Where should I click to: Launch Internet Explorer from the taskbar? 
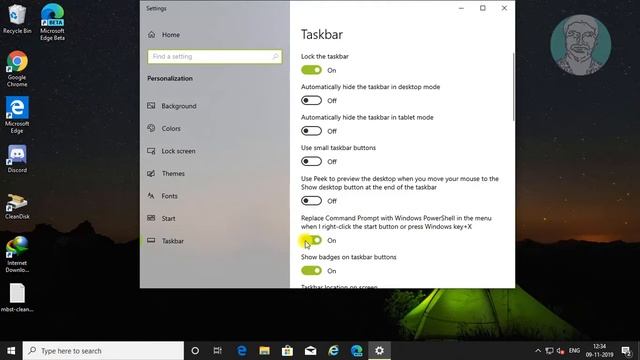(333, 351)
